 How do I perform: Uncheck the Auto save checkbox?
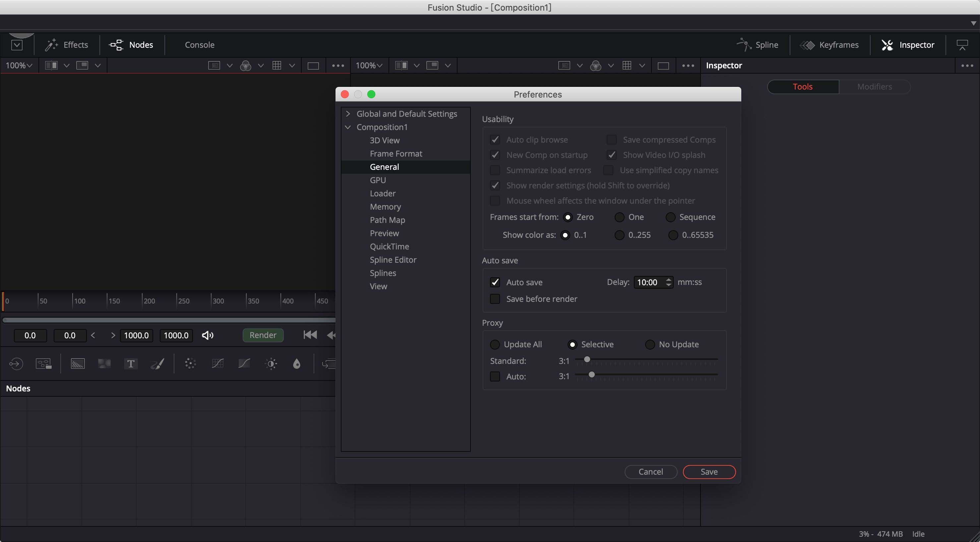[x=495, y=282]
